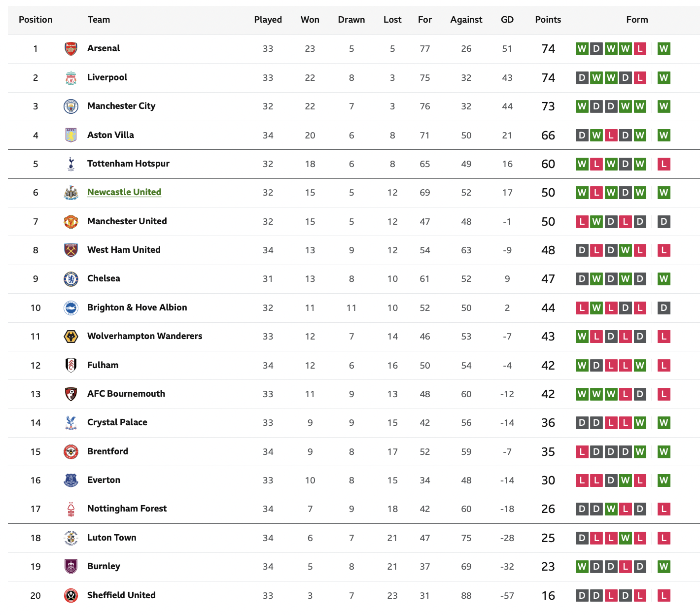Click the Wolverhampton Wanderers wolf badge
This screenshot has width=700, height=615.
pyautogui.click(x=71, y=337)
